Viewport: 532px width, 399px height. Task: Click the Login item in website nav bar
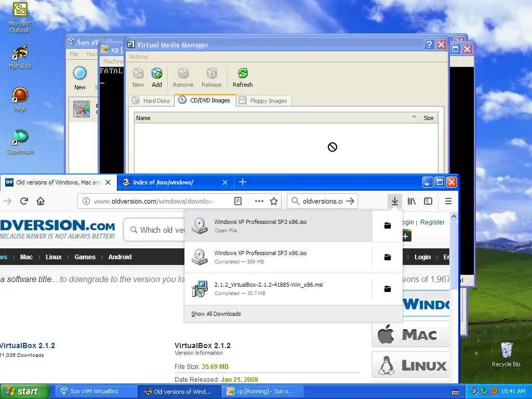point(422,257)
